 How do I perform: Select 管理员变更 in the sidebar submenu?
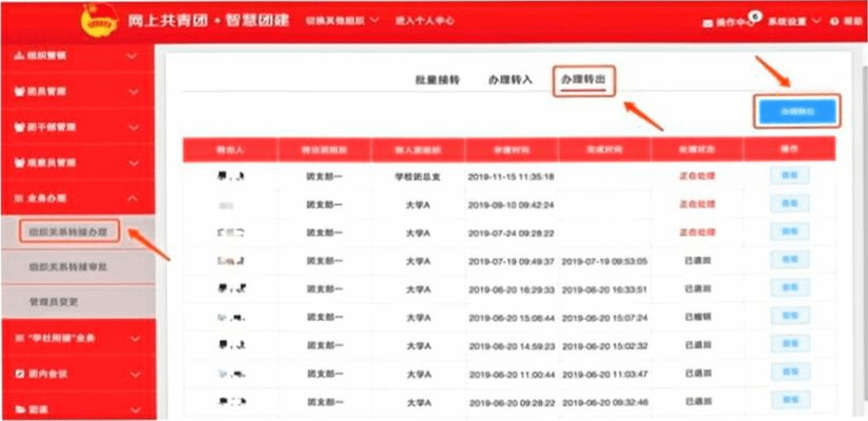53,302
